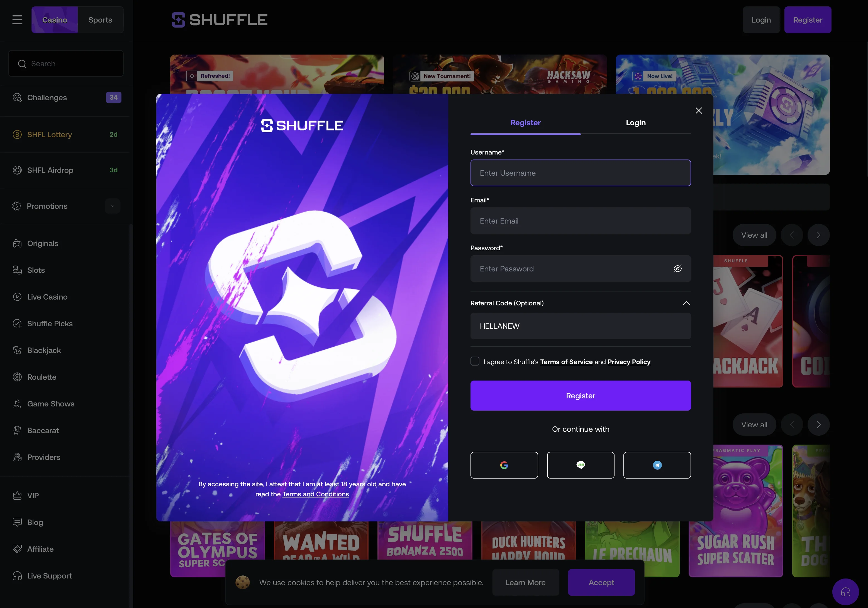Open Live Casino play icon

[17, 297]
